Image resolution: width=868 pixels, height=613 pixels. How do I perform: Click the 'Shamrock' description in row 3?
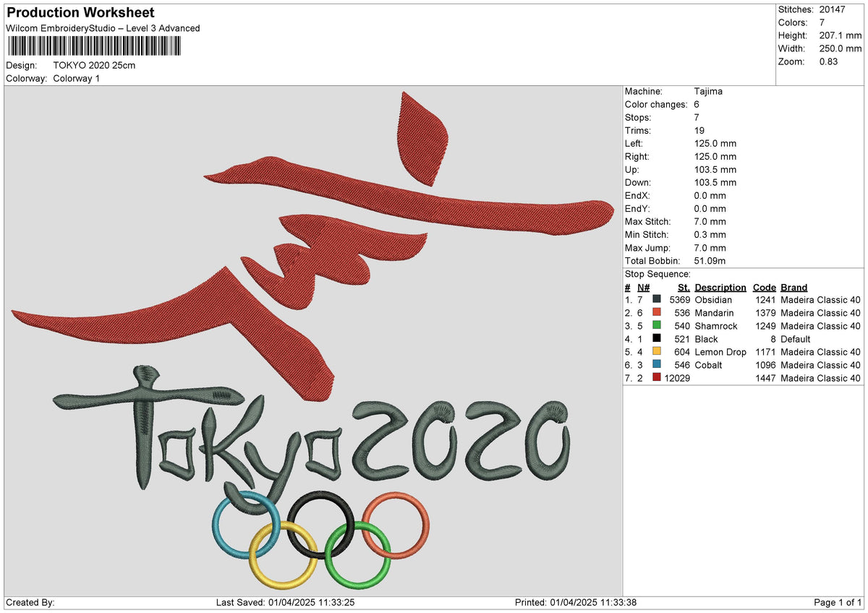(716, 326)
